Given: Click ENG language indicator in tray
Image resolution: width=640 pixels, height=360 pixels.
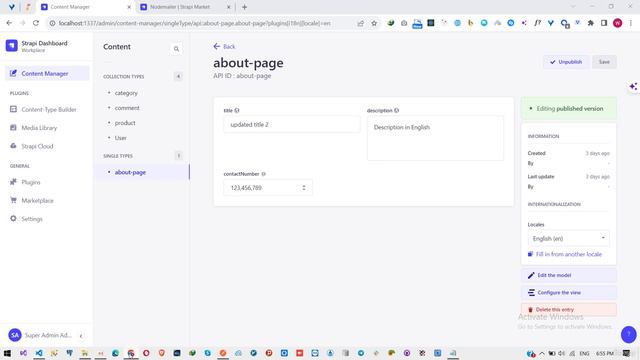Looking at the screenshot, I should tap(584, 353).
